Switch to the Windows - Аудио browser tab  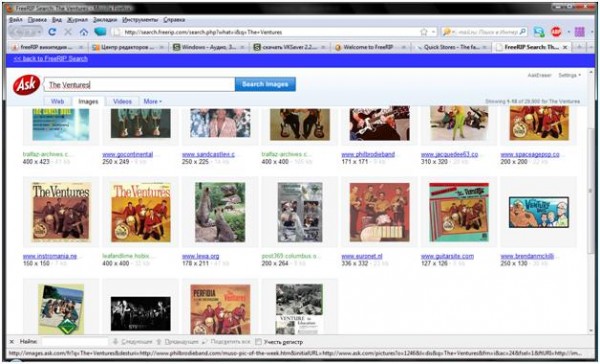(x=209, y=47)
